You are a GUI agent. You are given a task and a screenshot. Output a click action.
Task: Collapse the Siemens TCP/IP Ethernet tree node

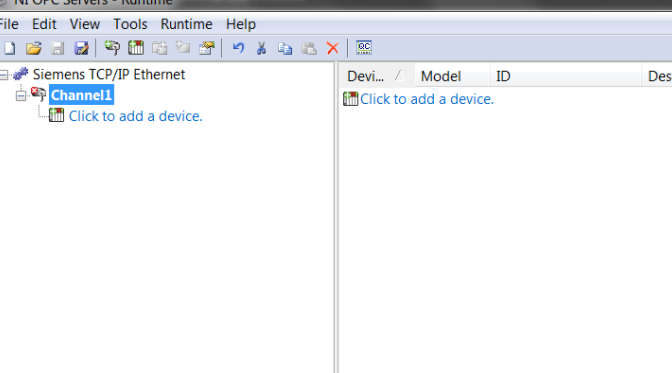tap(3, 75)
